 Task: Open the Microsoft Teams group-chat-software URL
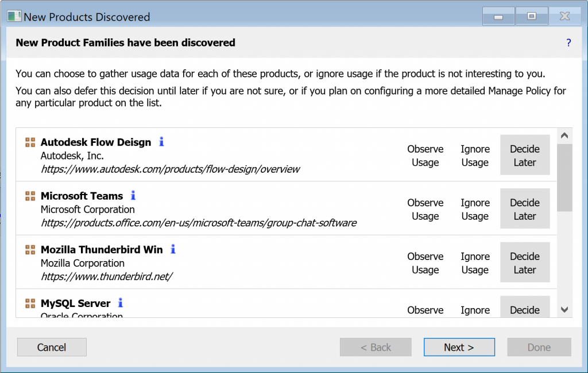click(199, 223)
